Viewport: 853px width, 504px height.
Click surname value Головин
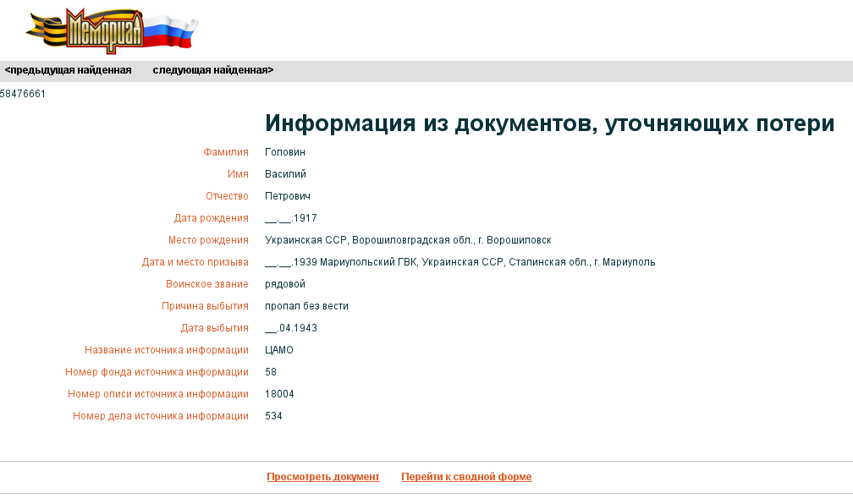tap(285, 152)
